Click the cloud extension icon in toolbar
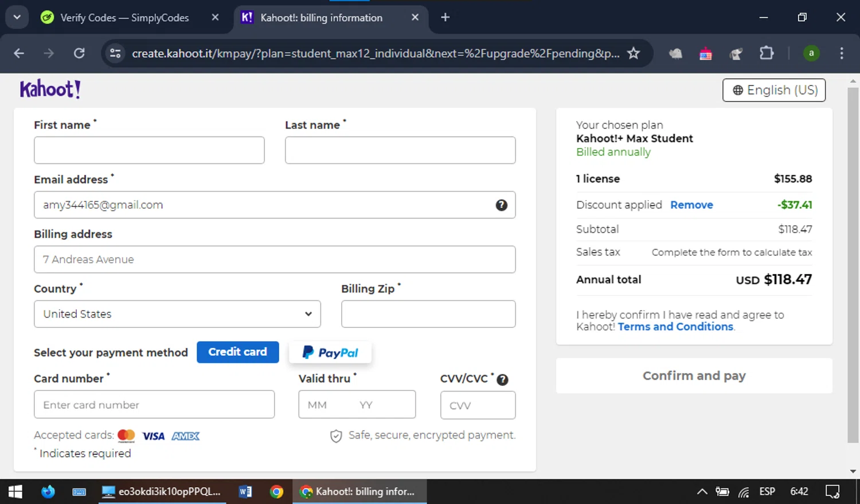Image resolution: width=860 pixels, height=504 pixels. click(x=676, y=53)
